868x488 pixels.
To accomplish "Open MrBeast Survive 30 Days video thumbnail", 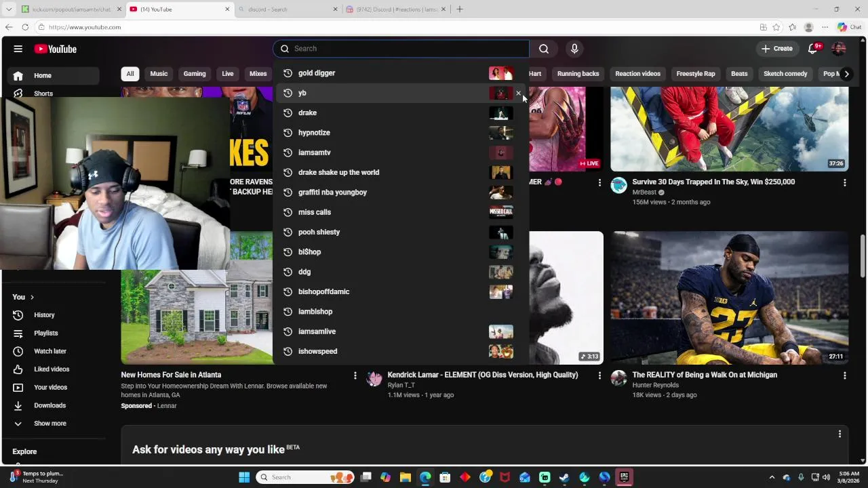I will (729, 129).
